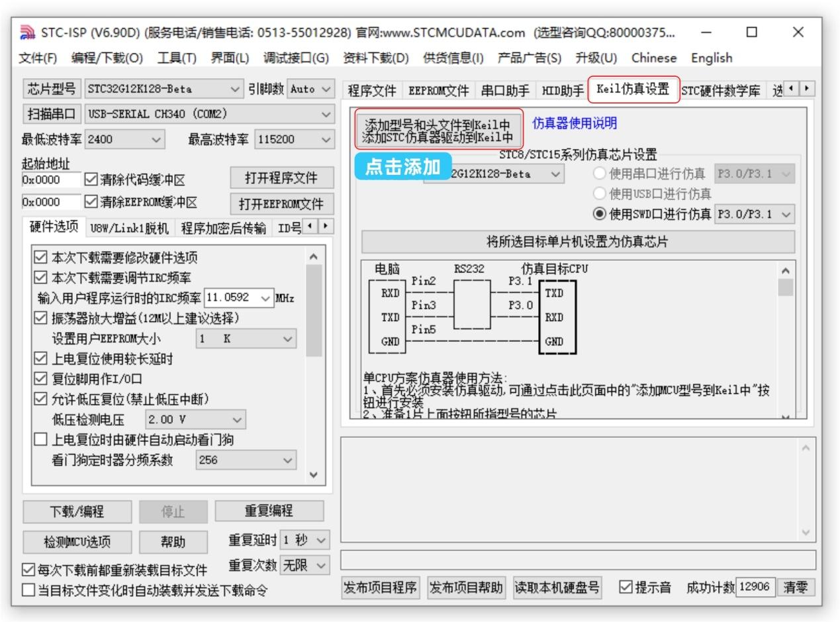The width and height of the screenshot is (840, 622).
Task: Disable the 提示音 checkbox
Action: click(626, 586)
